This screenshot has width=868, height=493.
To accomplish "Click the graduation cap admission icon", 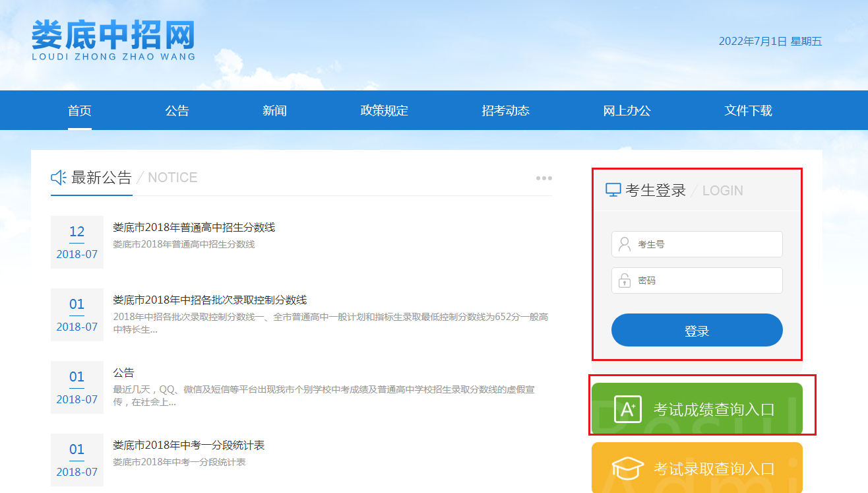I will [x=627, y=469].
